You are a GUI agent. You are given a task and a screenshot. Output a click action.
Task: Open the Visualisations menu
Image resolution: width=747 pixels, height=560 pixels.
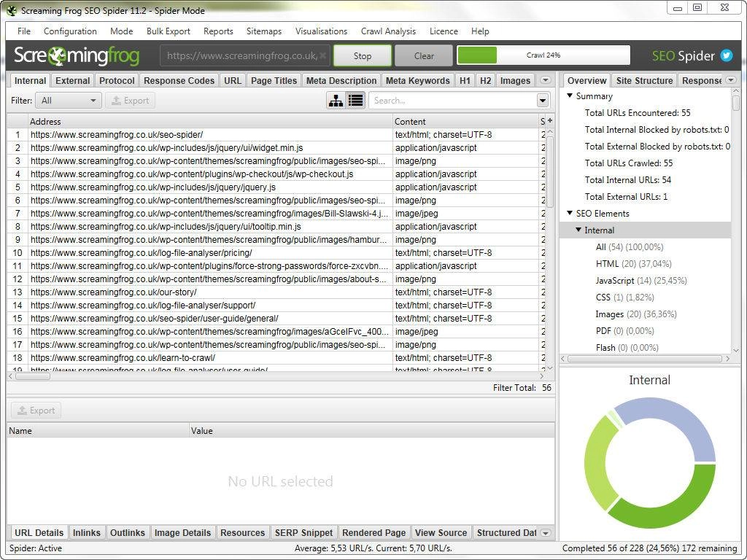pyautogui.click(x=321, y=31)
